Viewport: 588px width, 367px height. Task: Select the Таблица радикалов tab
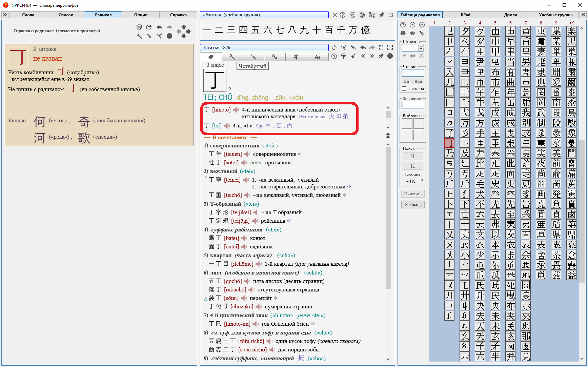pos(420,15)
